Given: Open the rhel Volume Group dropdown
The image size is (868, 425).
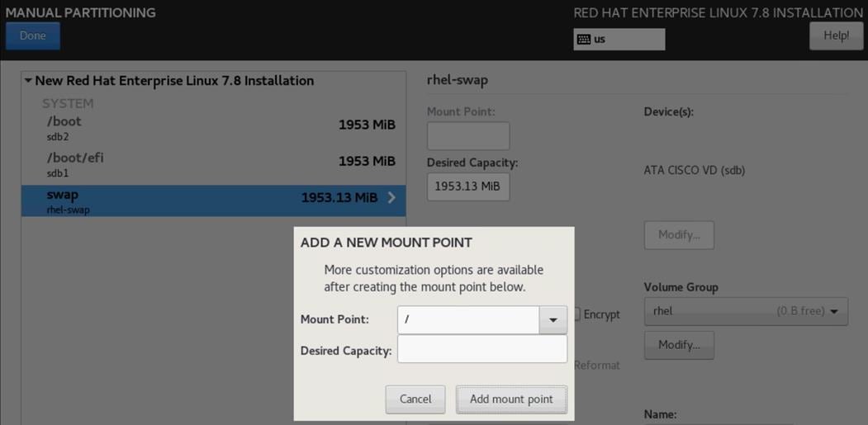Looking at the screenshot, I should click(x=746, y=311).
